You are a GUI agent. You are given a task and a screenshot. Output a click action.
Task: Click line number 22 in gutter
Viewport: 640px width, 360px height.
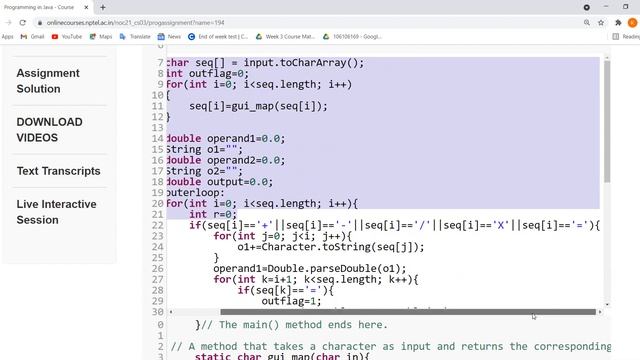click(158, 225)
